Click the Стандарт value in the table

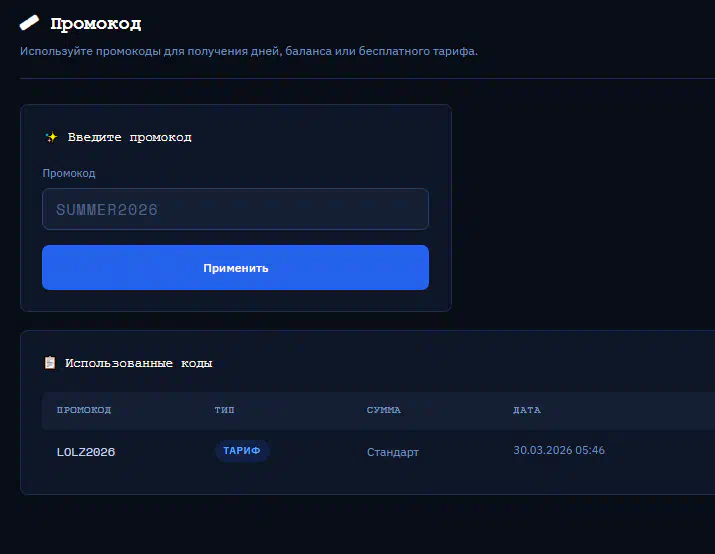(x=393, y=452)
